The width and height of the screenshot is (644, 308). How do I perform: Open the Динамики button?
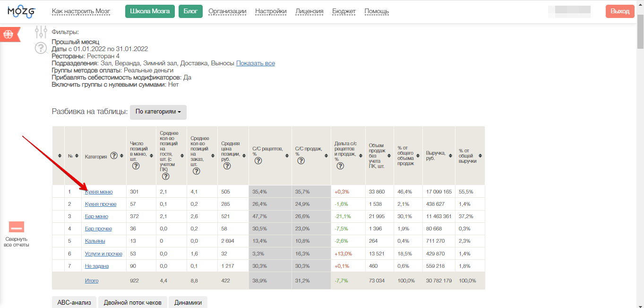pyautogui.click(x=188, y=303)
